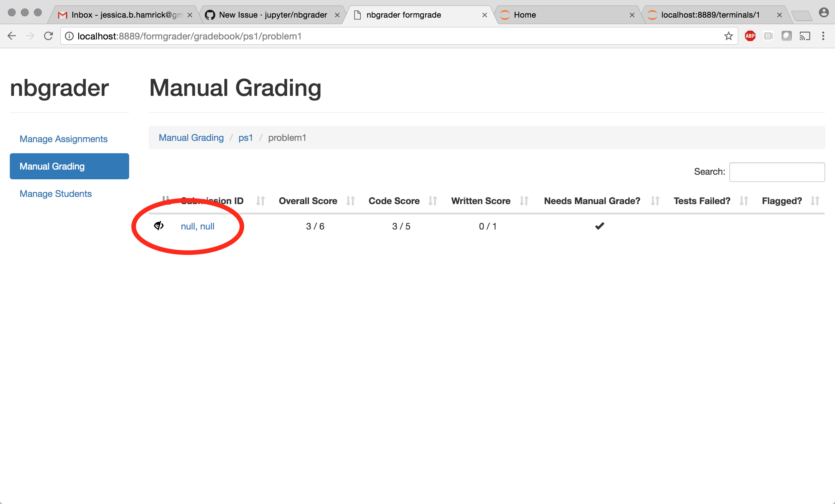The height and width of the screenshot is (504, 835).
Task: Click the browser profile avatar icon
Action: click(x=824, y=12)
